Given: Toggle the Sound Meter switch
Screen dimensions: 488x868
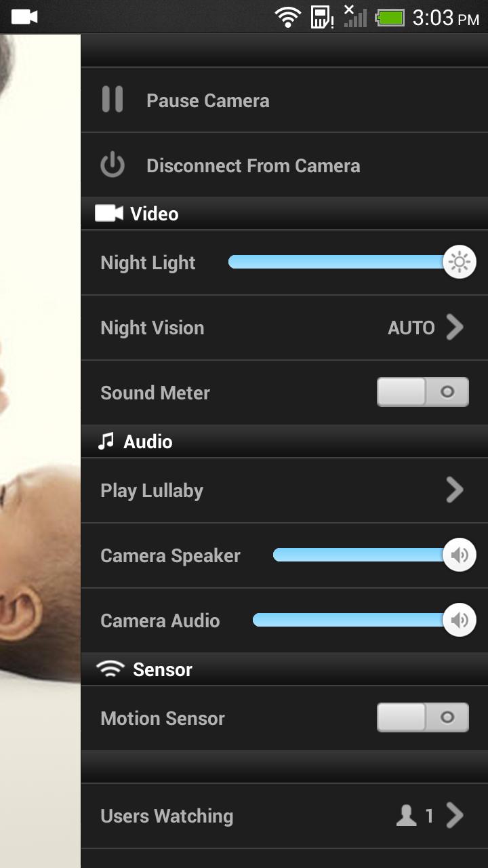Looking at the screenshot, I should (422, 393).
